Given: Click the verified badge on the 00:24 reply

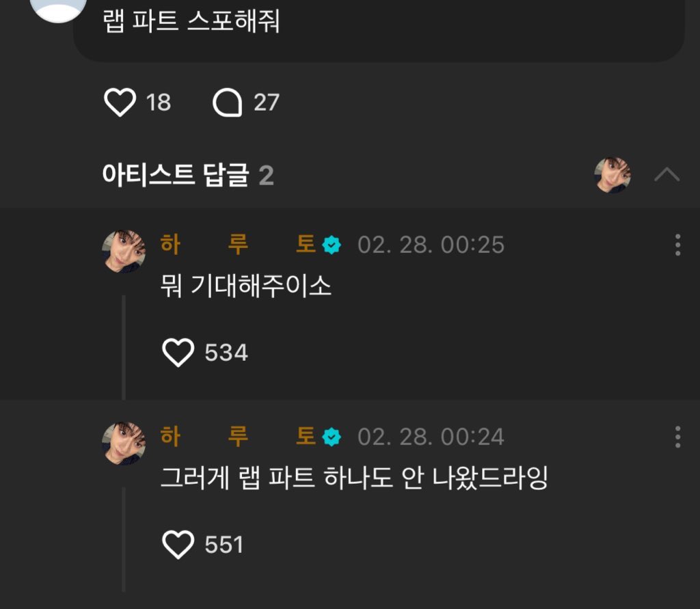Looking at the screenshot, I should tap(332, 437).
